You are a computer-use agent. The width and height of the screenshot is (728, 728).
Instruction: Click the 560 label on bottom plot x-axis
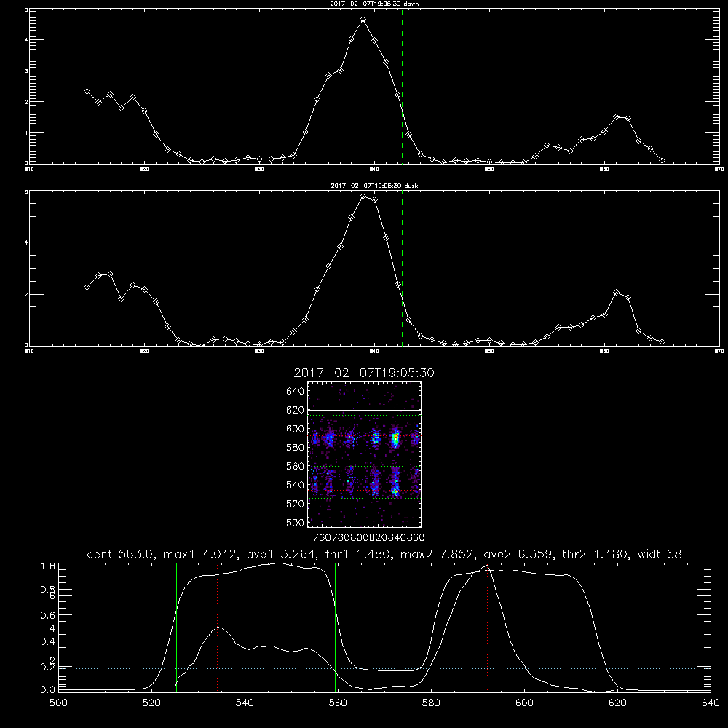click(338, 703)
